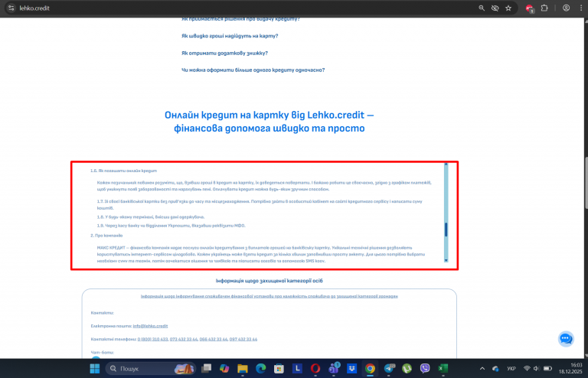The width and height of the screenshot is (588, 378).
Task: Click the battery icon in the tray
Action: pyautogui.click(x=547, y=369)
